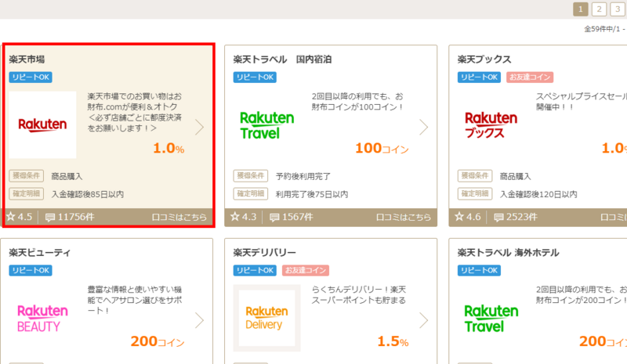The height and width of the screenshot is (364, 627).
Task: Click the リピートOK badge on 楽天トラベル 国内宿泊
Action: [255, 77]
